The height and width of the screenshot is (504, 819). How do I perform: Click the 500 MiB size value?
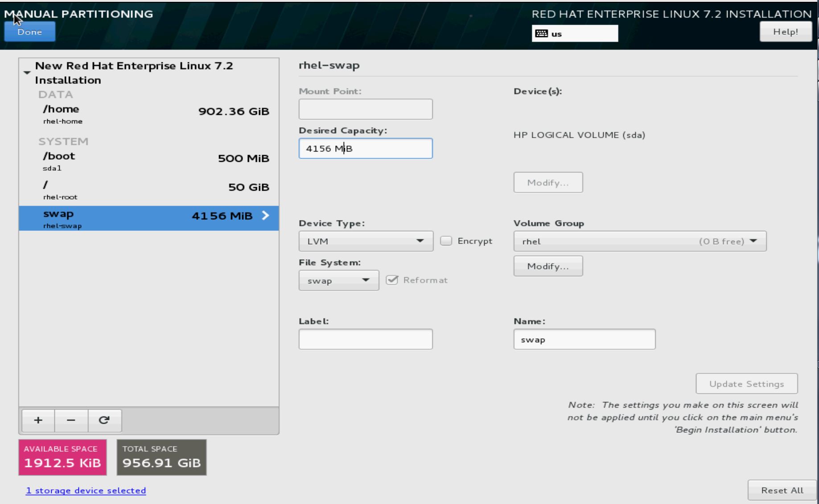point(243,158)
